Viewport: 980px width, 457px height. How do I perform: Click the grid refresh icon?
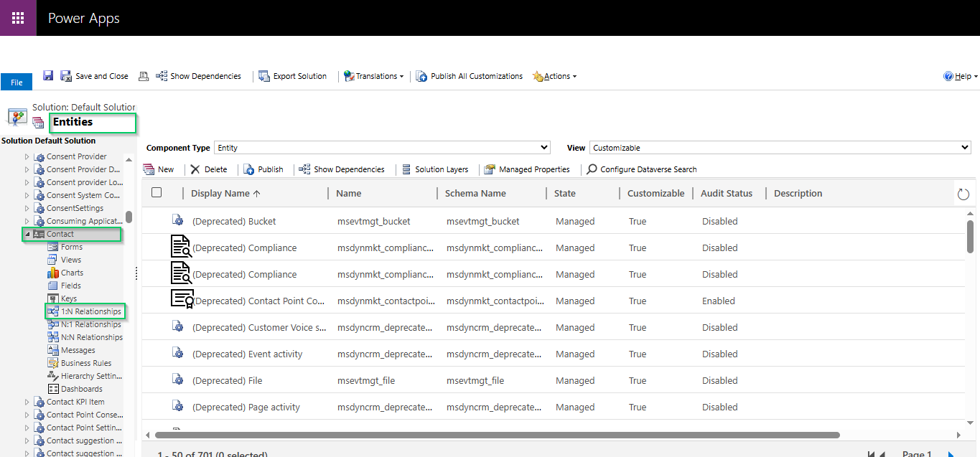click(963, 194)
